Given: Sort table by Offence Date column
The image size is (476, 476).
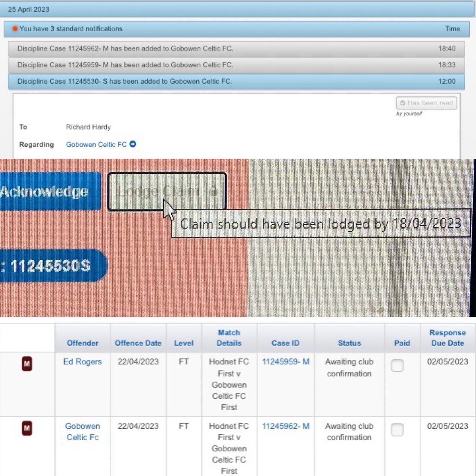Looking at the screenshot, I should [138, 343].
